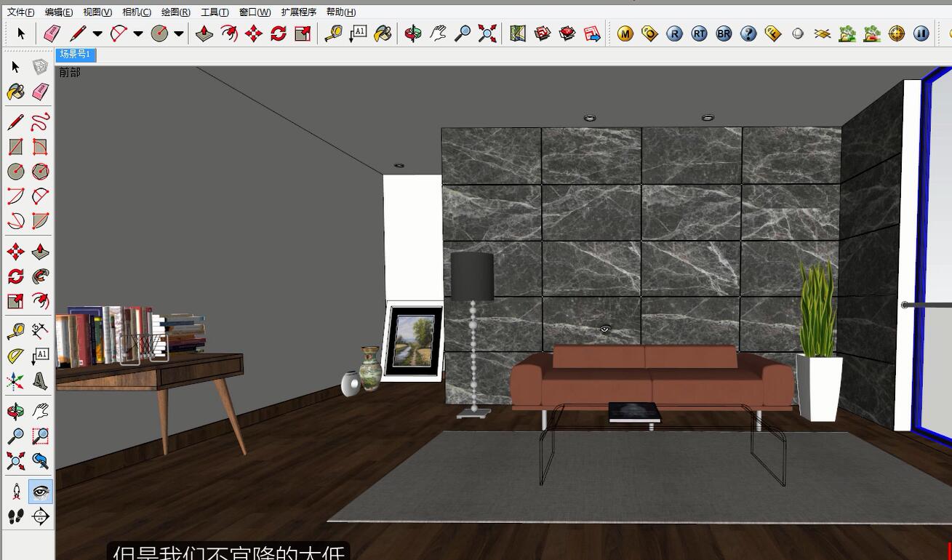Open the arc tool dropdown arrow

[x=138, y=33]
